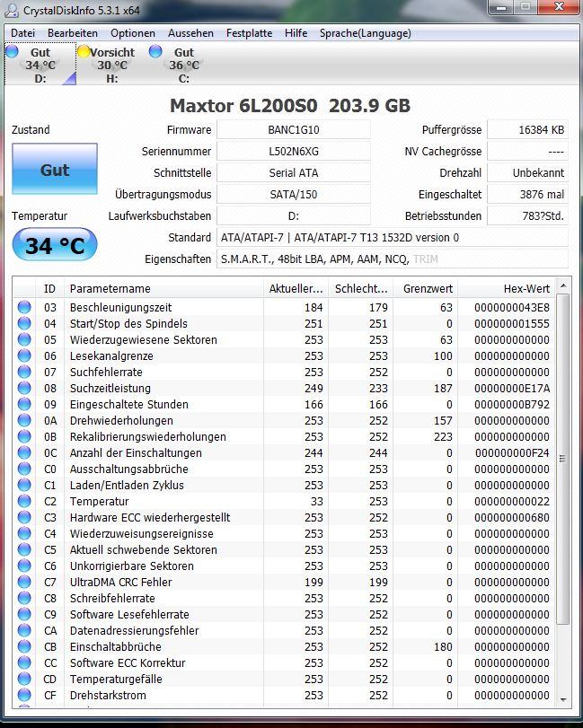Screen dimensions: 583x728
Task: Select drive H: tab showing Vorsicht 30 °C
Action: tap(112, 65)
